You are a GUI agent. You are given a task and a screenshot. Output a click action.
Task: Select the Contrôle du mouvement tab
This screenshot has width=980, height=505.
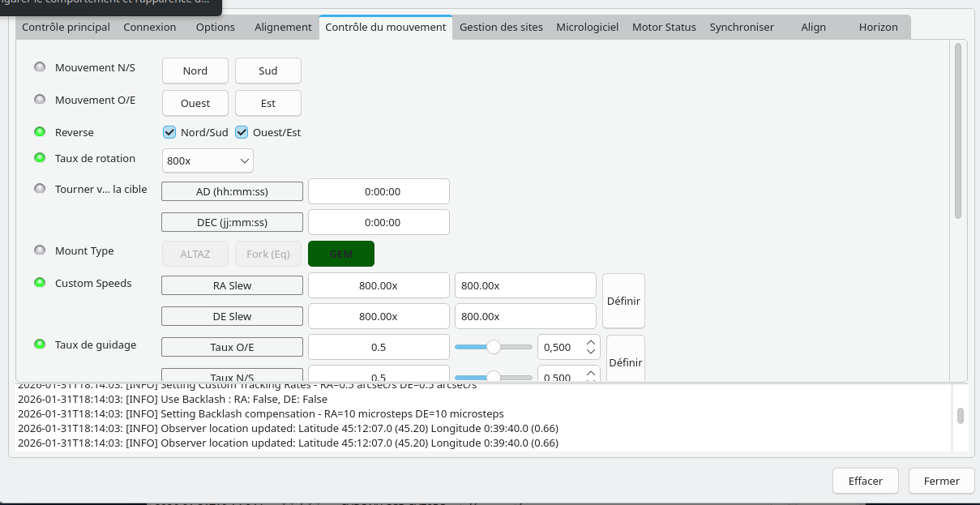point(386,27)
